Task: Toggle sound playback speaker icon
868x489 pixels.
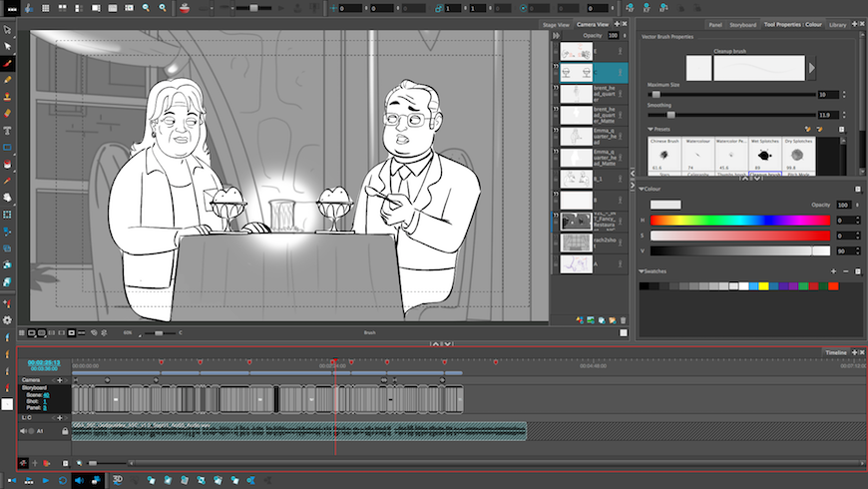Action: pos(79,480)
